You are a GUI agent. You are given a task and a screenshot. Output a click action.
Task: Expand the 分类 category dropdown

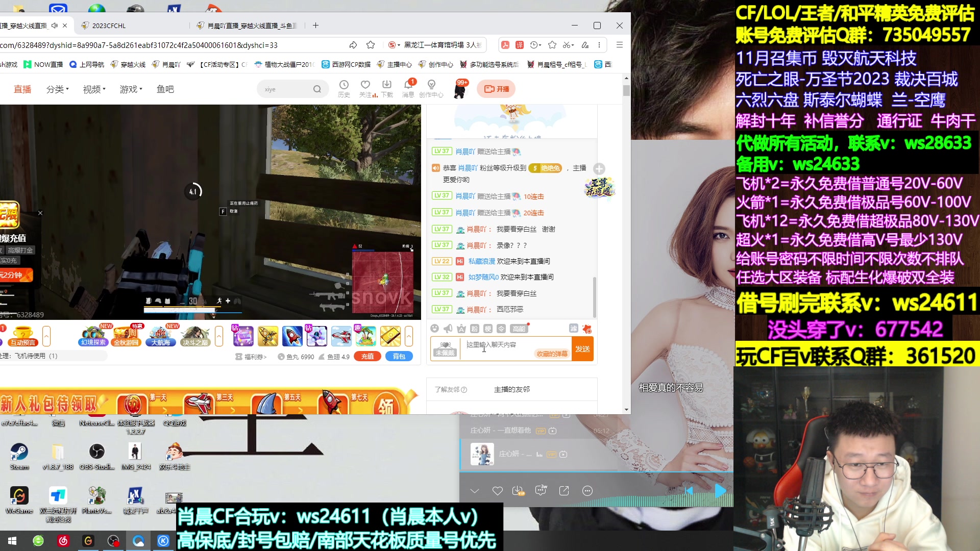point(58,89)
